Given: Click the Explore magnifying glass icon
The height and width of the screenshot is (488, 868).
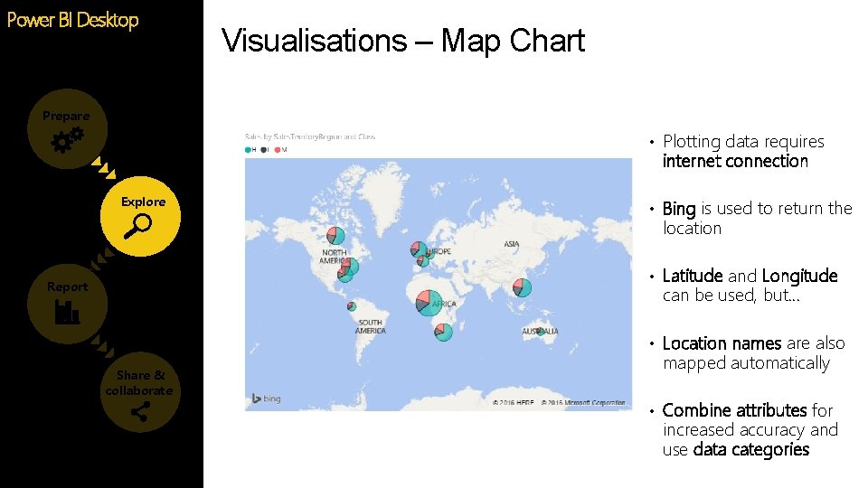Looking at the screenshot, I should point(137,226).
